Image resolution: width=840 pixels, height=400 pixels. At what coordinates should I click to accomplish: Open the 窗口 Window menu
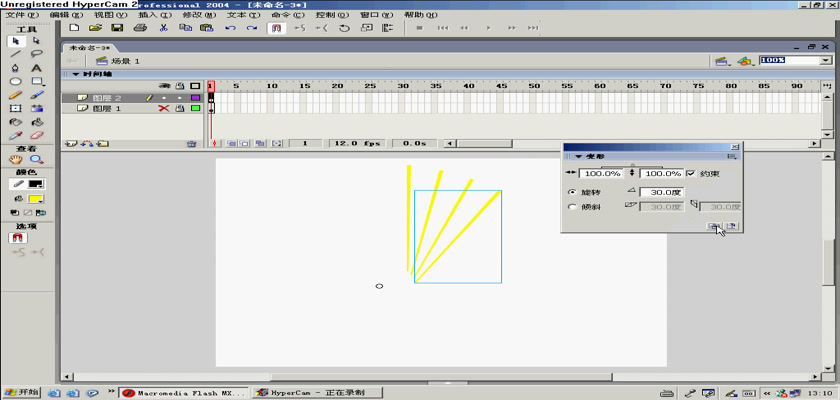tap(376, 15)
